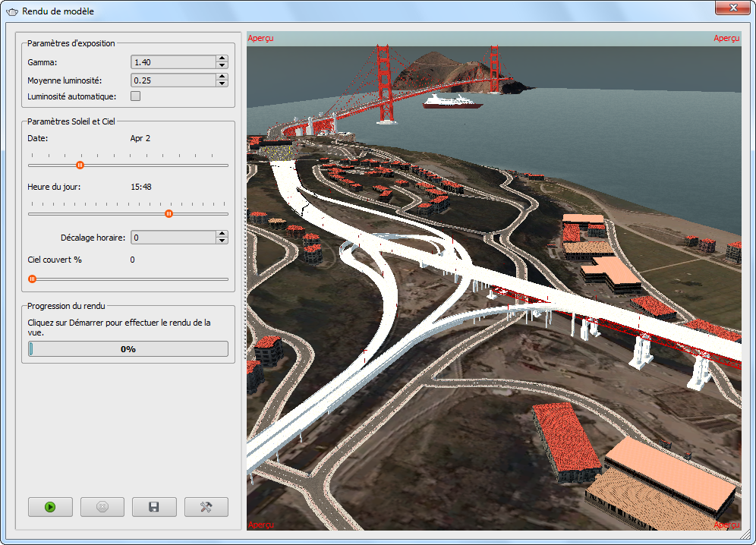The image size is (756, 545).
Task: Click the Date slider handle
Action: click(x=80, y=165)
